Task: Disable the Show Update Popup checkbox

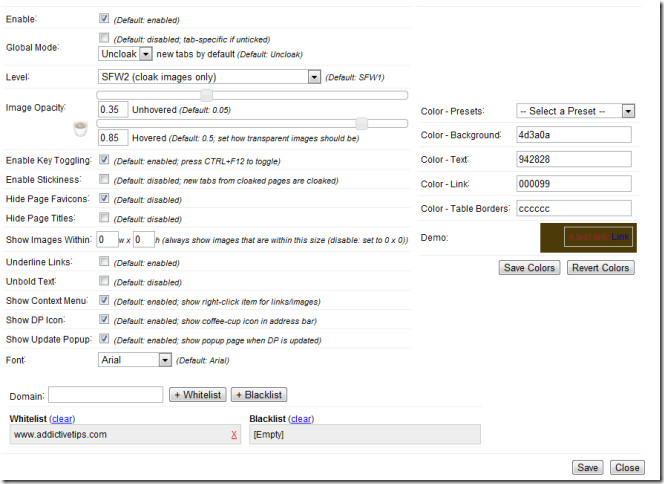Action: pyautogui.click(x=104, y=339)
